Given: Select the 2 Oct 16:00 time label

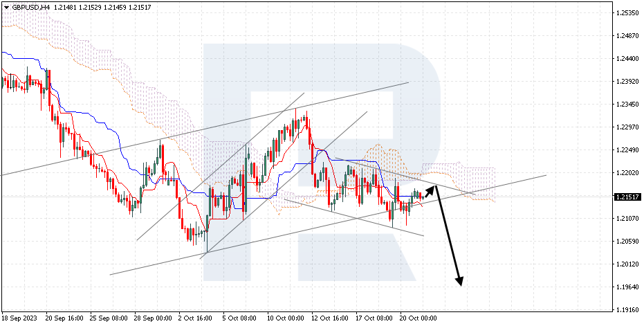Looking at the screenshot, I should 196,318.
